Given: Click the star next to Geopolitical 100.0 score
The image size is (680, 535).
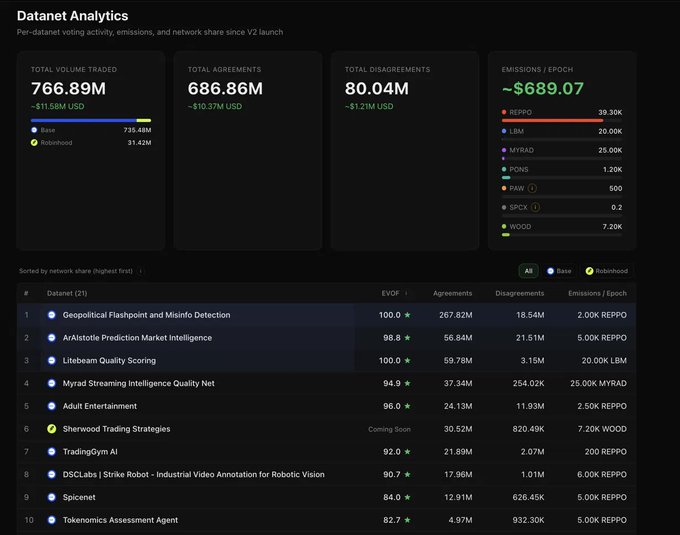Looking at the screenshot, I should pos(407,315).
